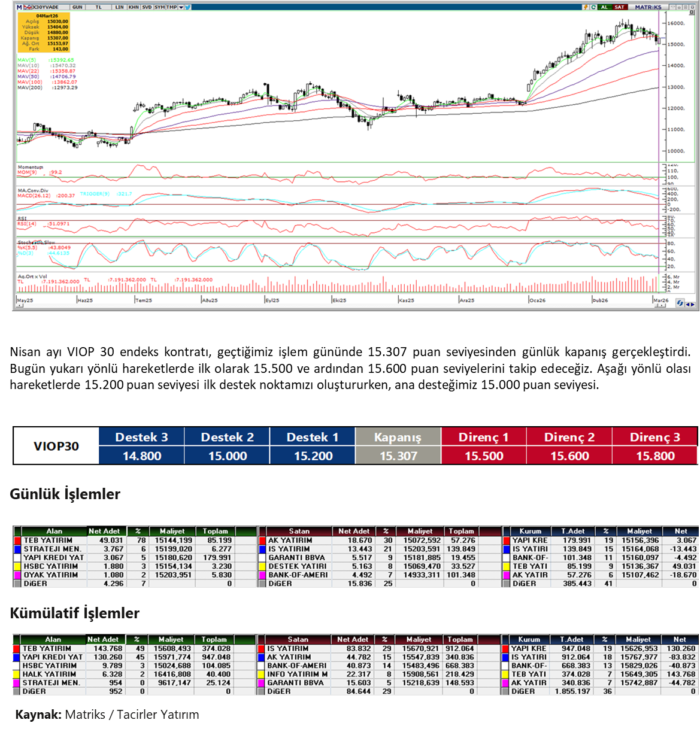Toggle the SVD level option

click(146, 7)
